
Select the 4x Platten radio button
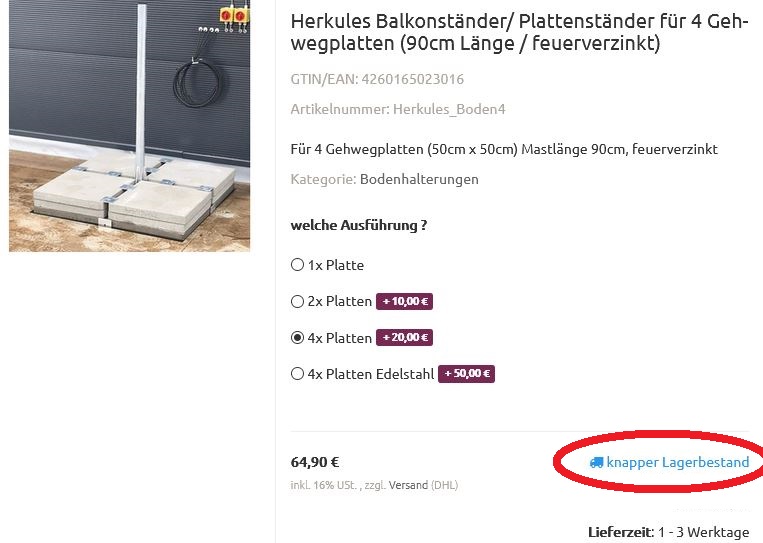pos(297,338)
